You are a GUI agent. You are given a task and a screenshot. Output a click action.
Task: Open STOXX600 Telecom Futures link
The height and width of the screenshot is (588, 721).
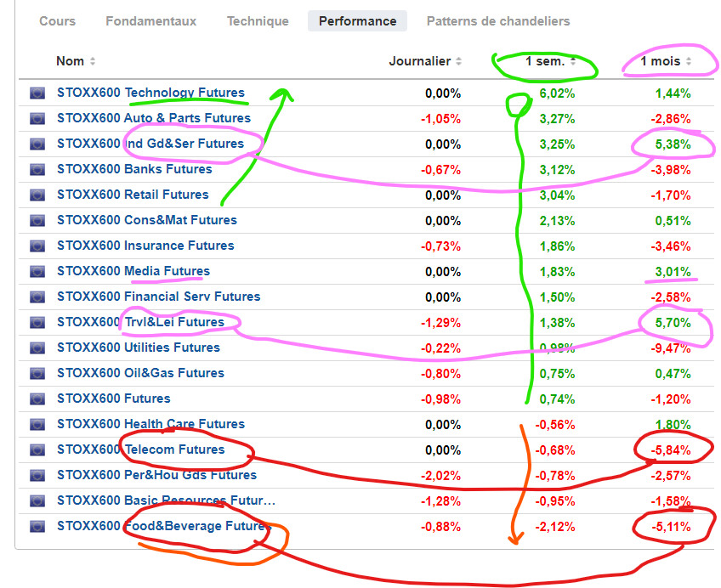pyautogui.click(x=140, y=449)
